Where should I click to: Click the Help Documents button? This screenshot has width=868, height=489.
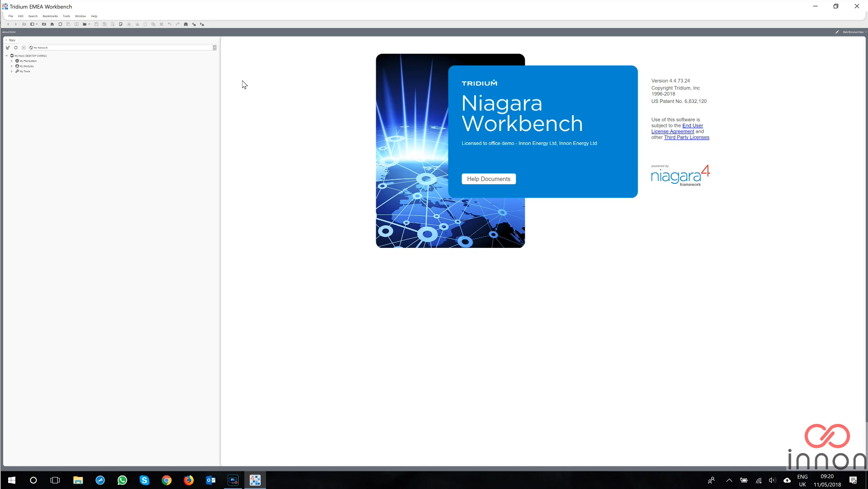point(489,179)
